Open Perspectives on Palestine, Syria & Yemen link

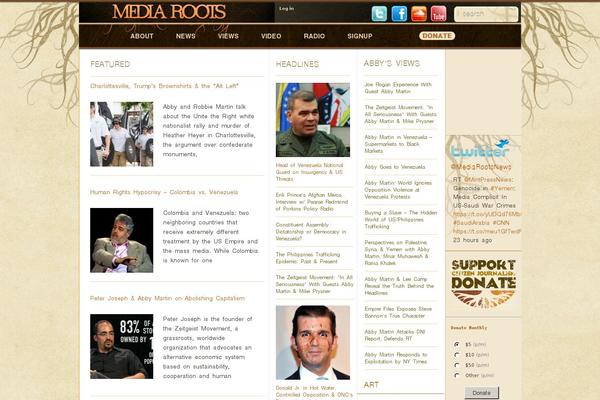(x=397, y=253)
